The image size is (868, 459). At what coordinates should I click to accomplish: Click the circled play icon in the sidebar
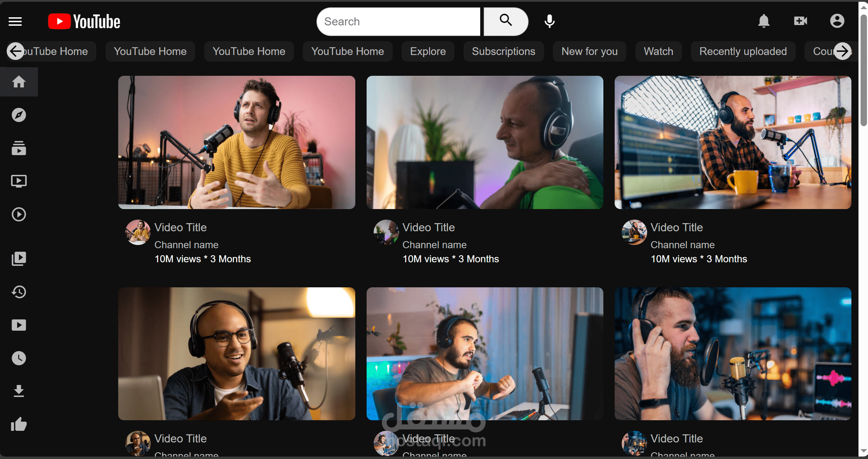click(x=19, y=214)
